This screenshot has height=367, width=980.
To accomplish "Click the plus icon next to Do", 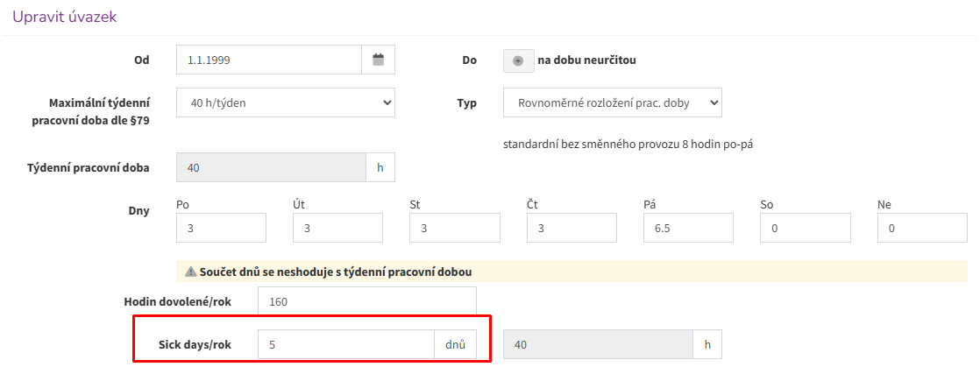I will point(518,60).
